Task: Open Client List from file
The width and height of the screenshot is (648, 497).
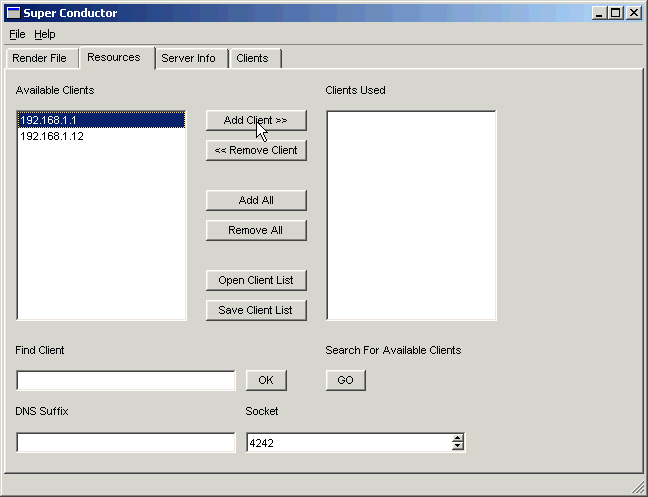Action: pyautogui.click(x=256, y=280)
